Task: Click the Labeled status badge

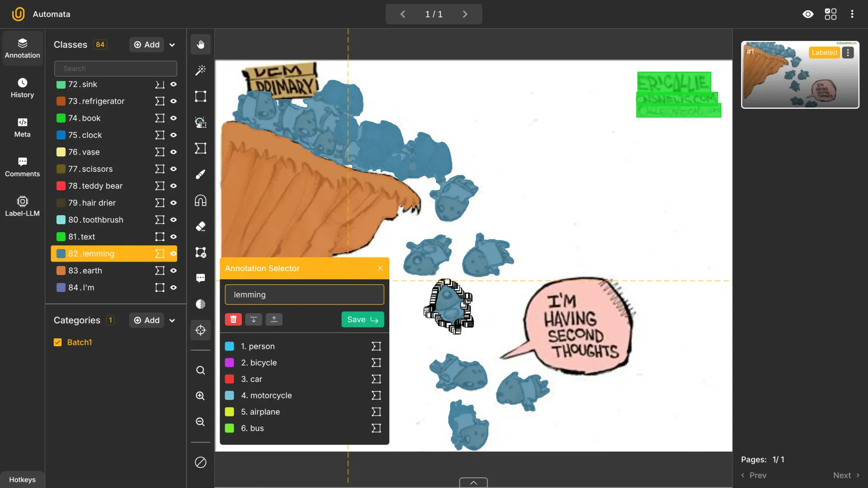Action: pos(824,52)
